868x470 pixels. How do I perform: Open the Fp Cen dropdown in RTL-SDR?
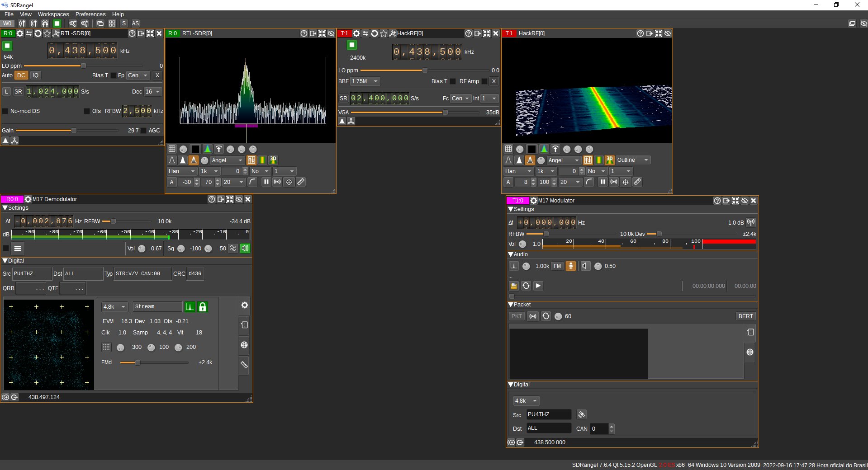click(x=138, y=75)
